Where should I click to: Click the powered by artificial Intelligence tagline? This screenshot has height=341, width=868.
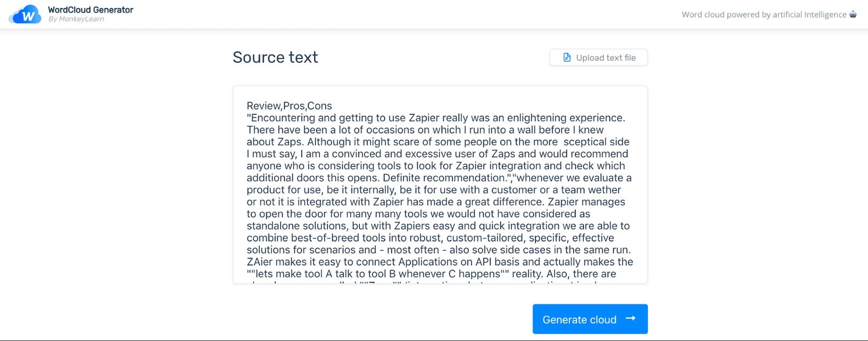[x=764, y=14]
